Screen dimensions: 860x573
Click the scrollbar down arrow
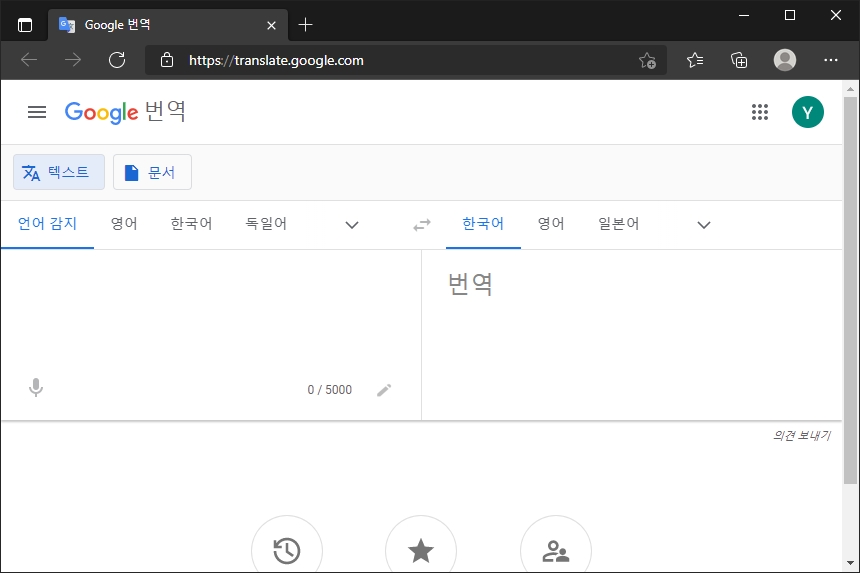click(850, 563)
